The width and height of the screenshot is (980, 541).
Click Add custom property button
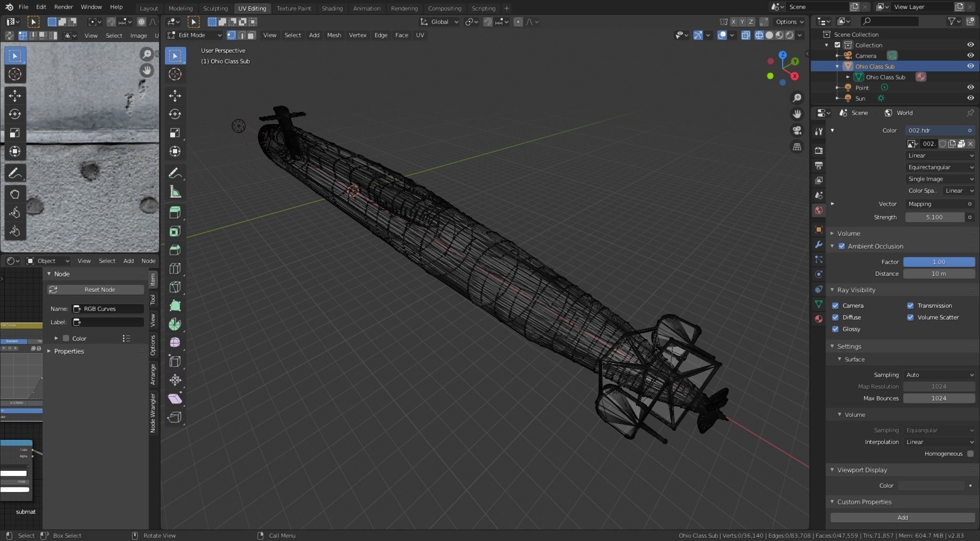coord(903,518)
